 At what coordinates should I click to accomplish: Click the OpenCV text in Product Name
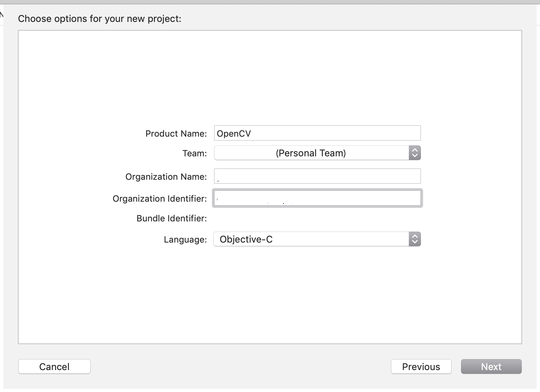click(234, 134)
